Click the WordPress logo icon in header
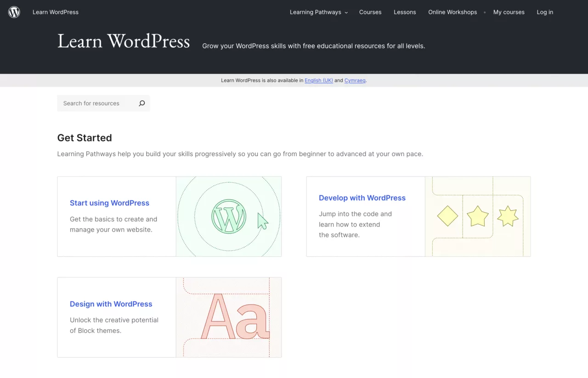Screen dimensions: 588x378 (x=14, y=12)
